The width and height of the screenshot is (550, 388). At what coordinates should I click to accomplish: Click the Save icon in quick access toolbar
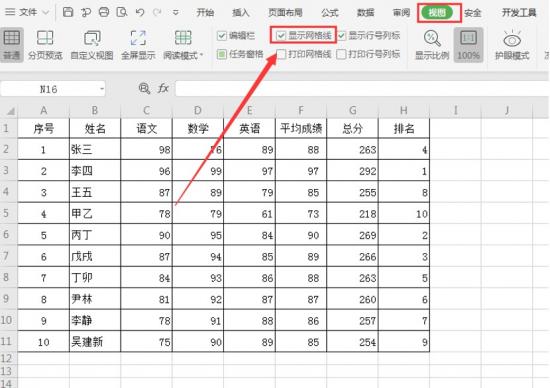point(68,12)
